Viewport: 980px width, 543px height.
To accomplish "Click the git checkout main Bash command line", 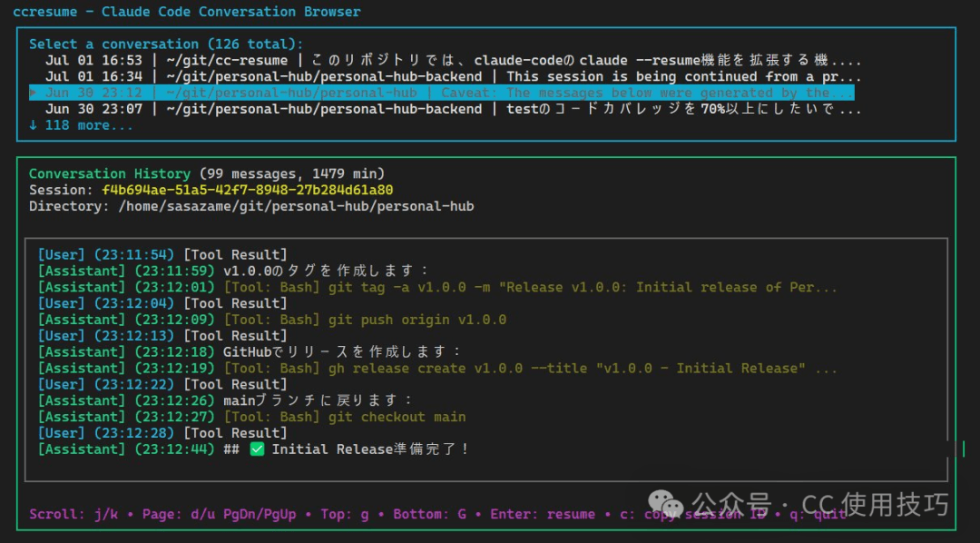I will 345,417.
